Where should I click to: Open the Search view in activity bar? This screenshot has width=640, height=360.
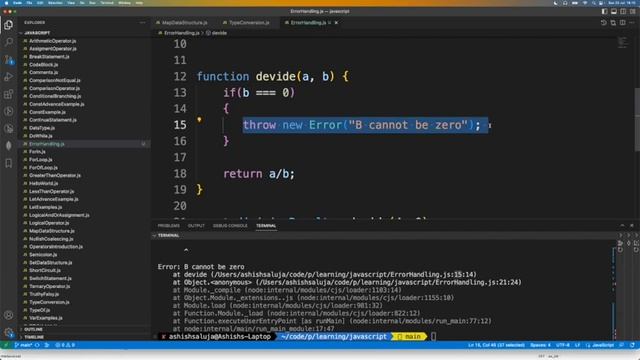9,42
